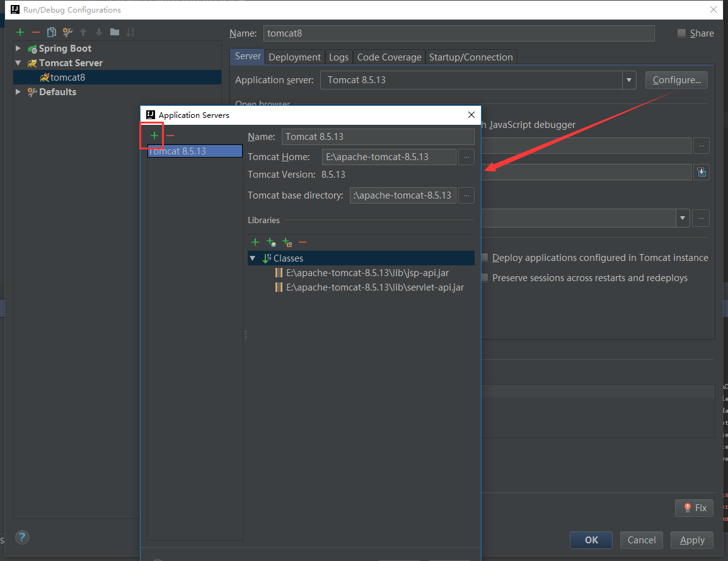Click the OK button
The width and height of the screenshot is (728, 561).
pyautogui.click(x=591, y=540)
